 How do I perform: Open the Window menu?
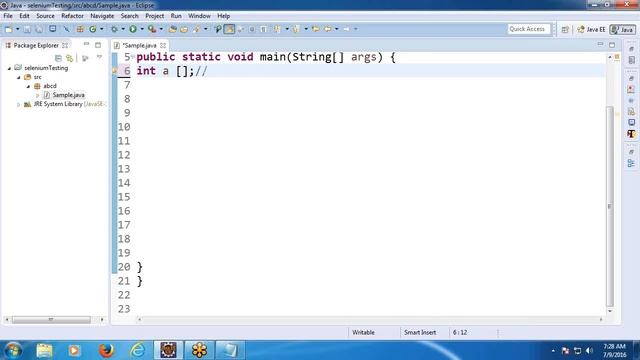(x=199, y=16)
